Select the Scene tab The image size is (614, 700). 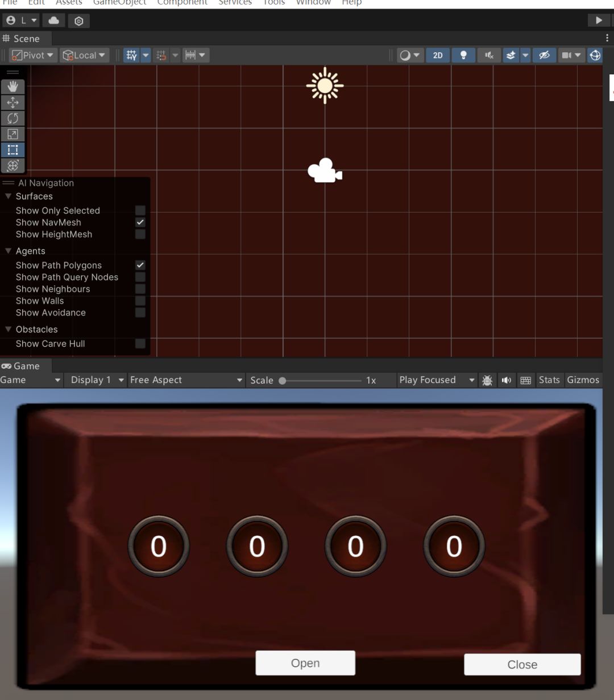point(26,39)
